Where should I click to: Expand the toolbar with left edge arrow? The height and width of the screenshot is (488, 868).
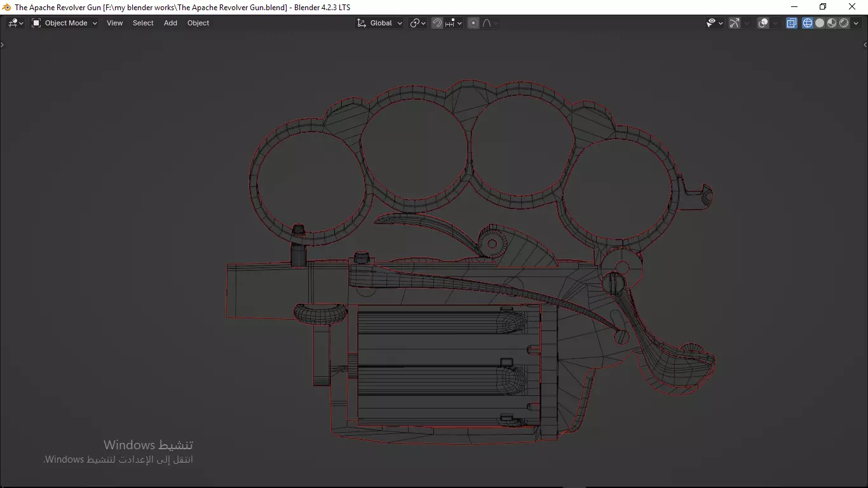coord(3,44)
